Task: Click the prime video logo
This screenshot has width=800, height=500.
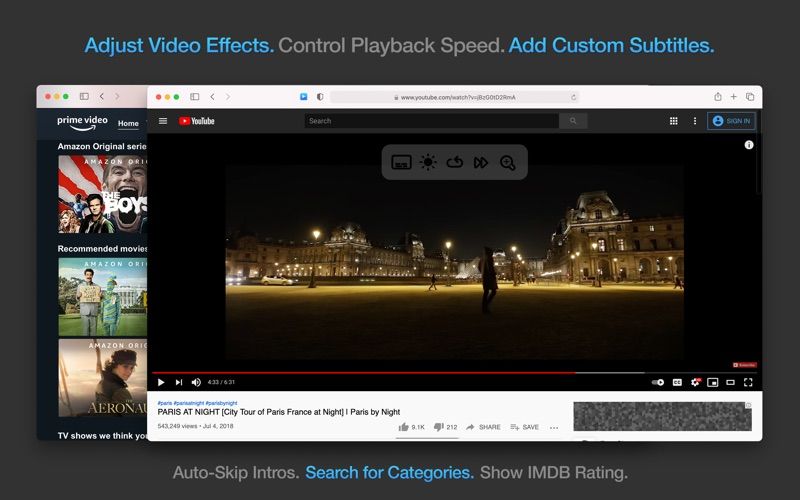Action: tap(82, 122)
